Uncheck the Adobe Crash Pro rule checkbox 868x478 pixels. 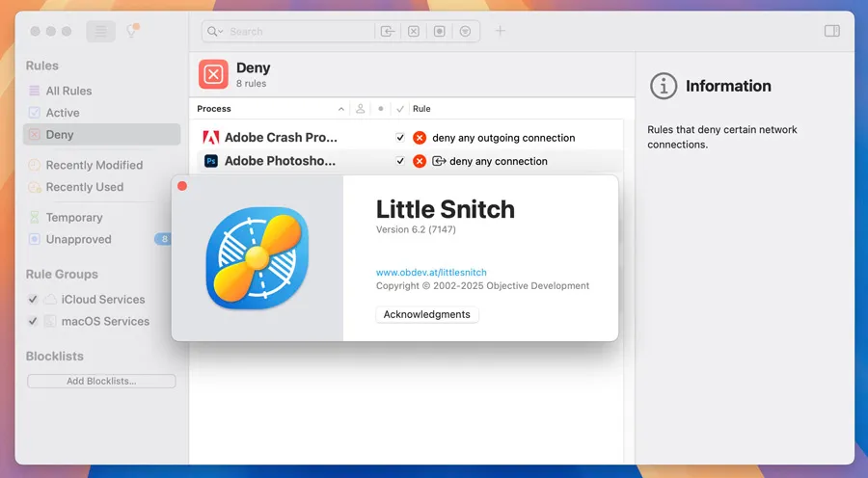tap(400, 138)
